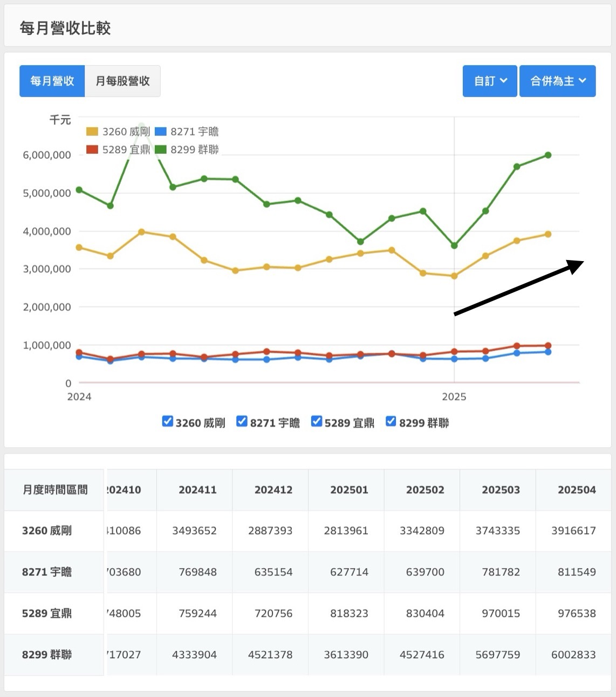Click the last yellow 威剛 data point
The height and width of the screenshot is (697, 616).
point(548,234)
